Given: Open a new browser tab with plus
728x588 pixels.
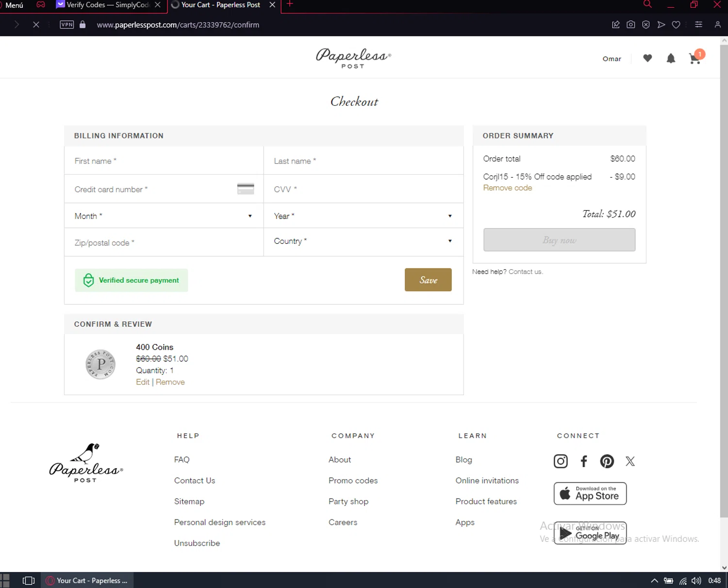Looking at the screenshot, I should [290, 4].
